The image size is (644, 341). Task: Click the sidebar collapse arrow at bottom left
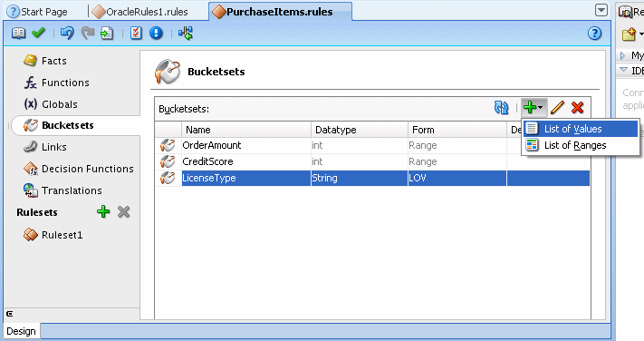point(9,314)
